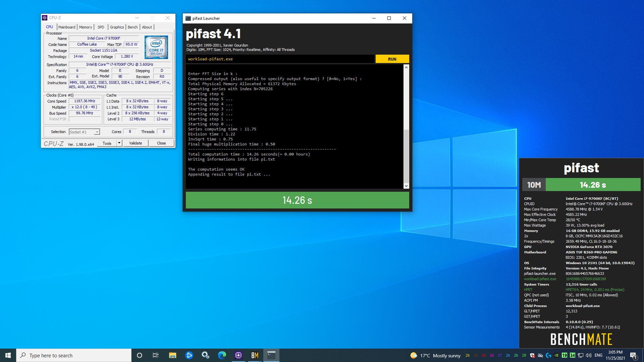This screenshot has height=362, width=644.
Task: Click Bus Speed value 99.76 MHz
Action: (x=85, y=113)
